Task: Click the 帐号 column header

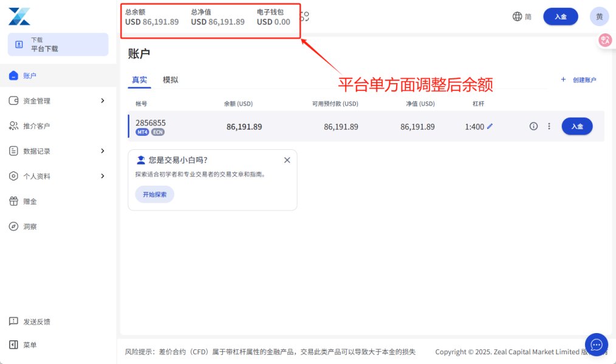Action: coord(142,104)
